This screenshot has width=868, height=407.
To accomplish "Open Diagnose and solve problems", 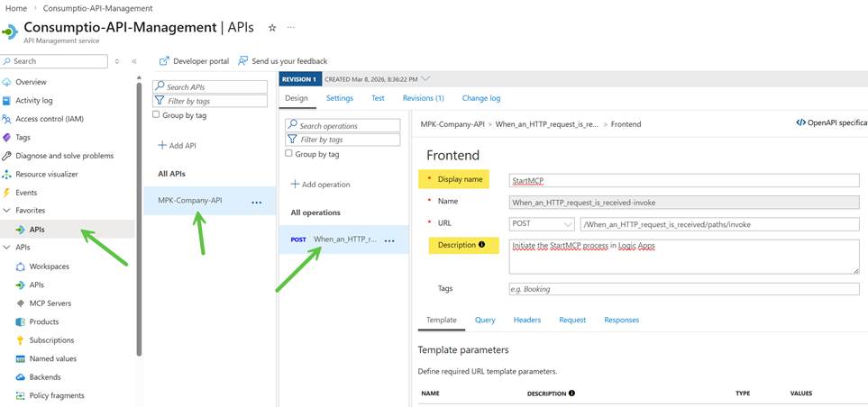I will pos(64,156).
